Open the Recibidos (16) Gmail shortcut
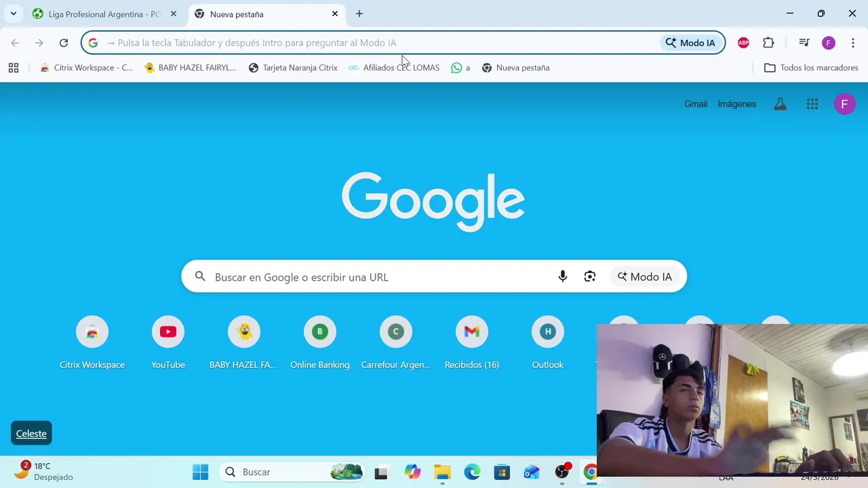The height and width of the screenshot is (488, 868). (x=472, y=344)
